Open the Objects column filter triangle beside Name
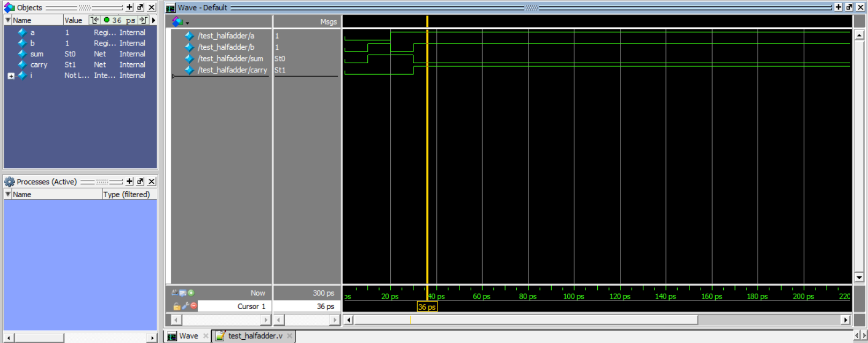The height and width of the screenshot is (343, 868). click(x=8, y=20)
